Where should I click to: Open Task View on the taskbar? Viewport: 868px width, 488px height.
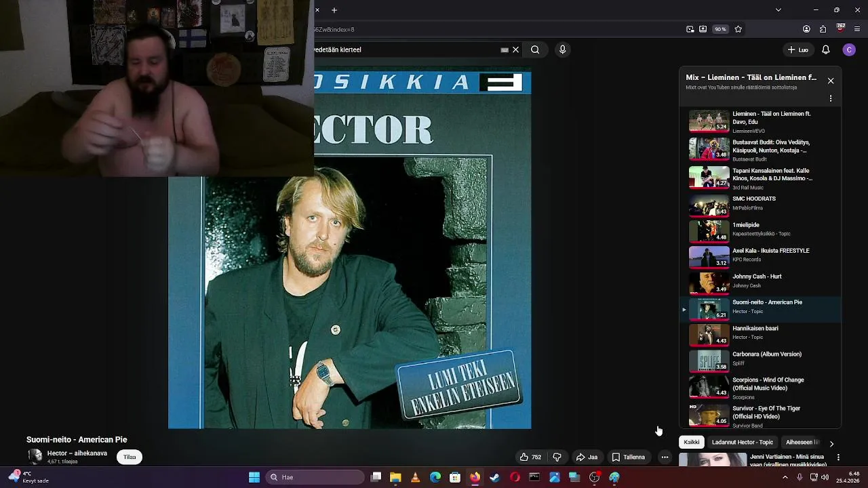[376, 477]
